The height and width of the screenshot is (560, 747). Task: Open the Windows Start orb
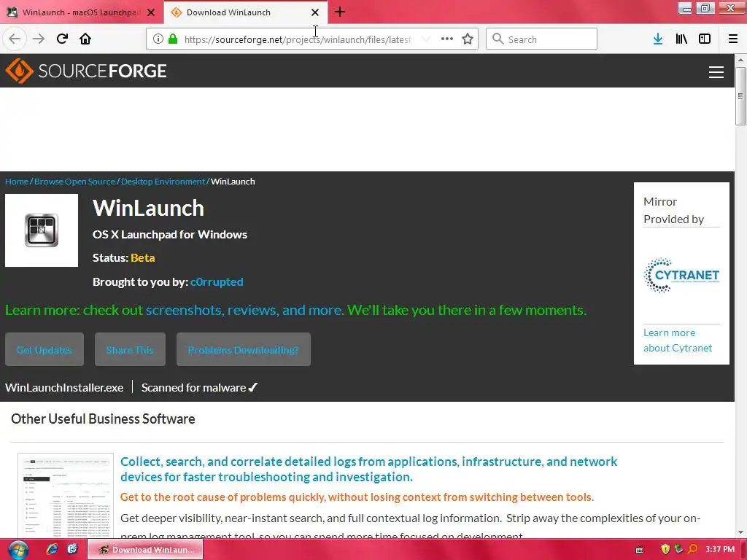(18, 550)
